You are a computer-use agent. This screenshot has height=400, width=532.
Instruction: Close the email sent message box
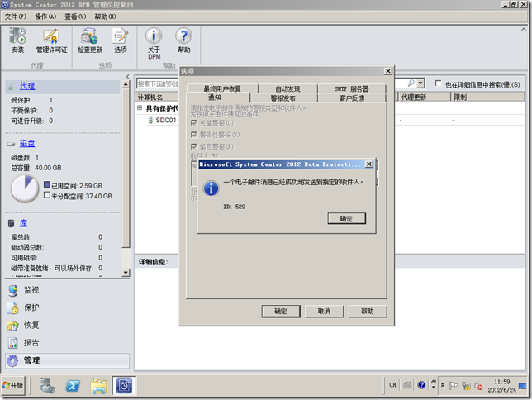368,164
